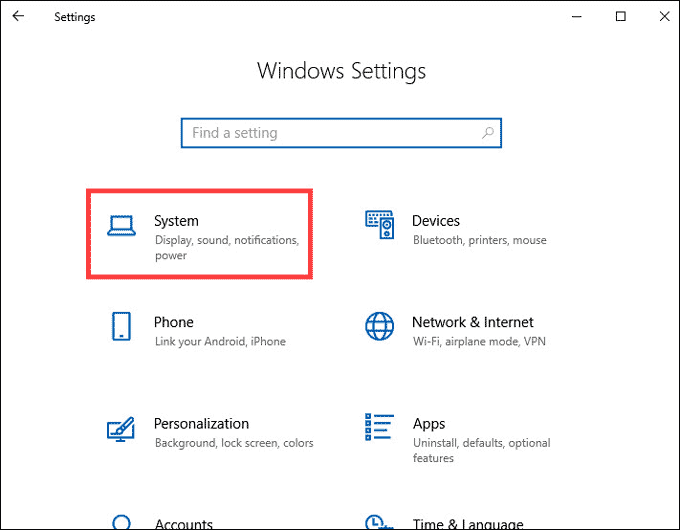680x530 pixels.
Task: Select the Phone category heading
Action: pos(174,322)
